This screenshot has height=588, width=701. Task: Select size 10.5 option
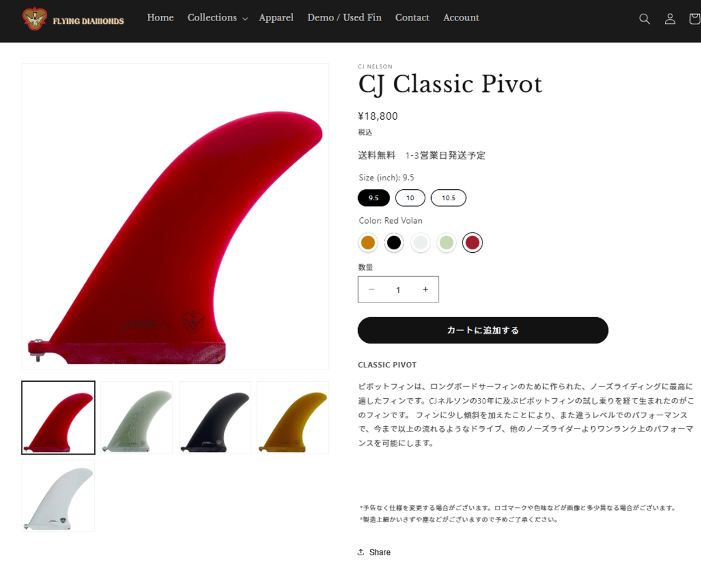tap(448, 198)
